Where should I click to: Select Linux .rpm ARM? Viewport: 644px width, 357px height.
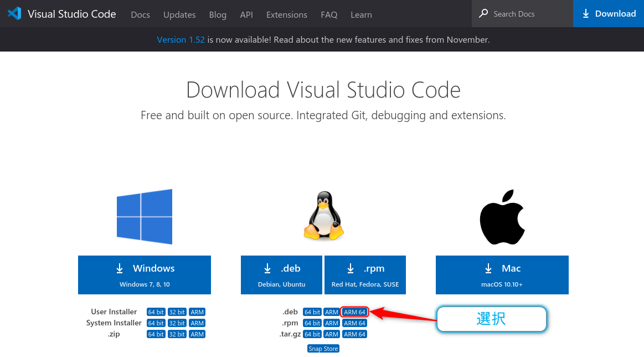332,323
